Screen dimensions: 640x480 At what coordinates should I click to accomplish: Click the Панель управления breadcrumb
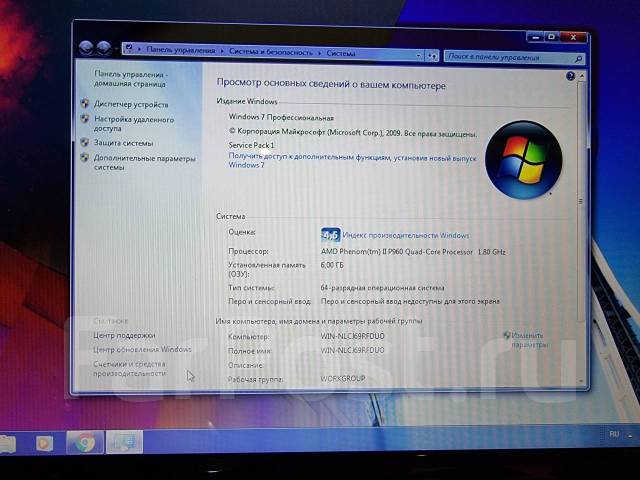pos(181,50)
